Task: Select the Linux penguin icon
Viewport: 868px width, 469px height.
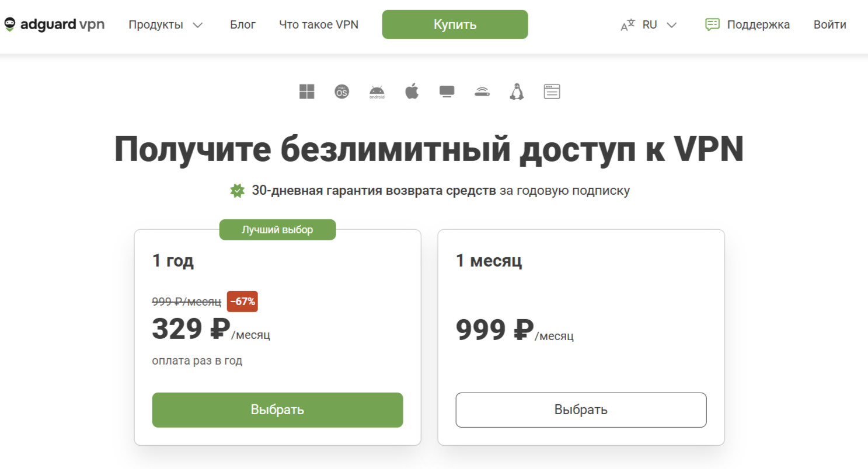Action: [x=517, y=92]
